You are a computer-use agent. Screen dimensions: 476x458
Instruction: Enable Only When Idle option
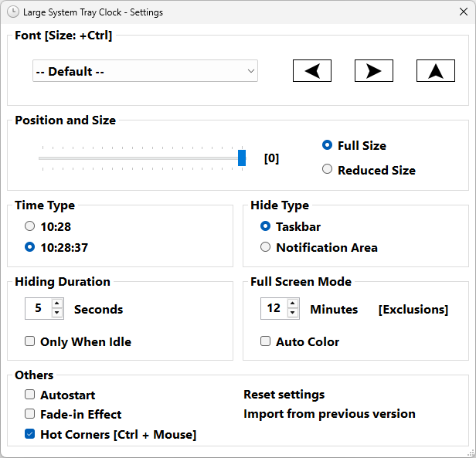(30, 341)
